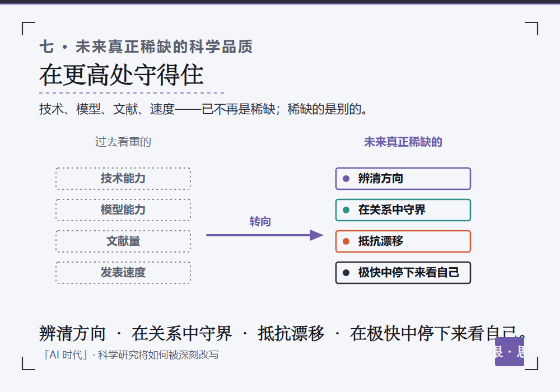Image resolution: width=560 pixels, height=392 pixels.
Task: Click the 技术能力 dashed box
Action: point(123,179)
